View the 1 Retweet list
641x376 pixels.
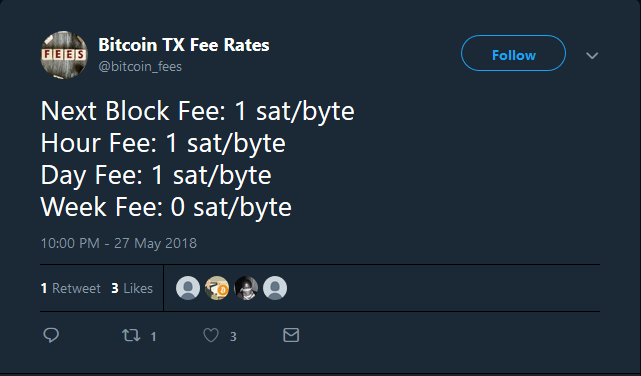click(71, 289)
